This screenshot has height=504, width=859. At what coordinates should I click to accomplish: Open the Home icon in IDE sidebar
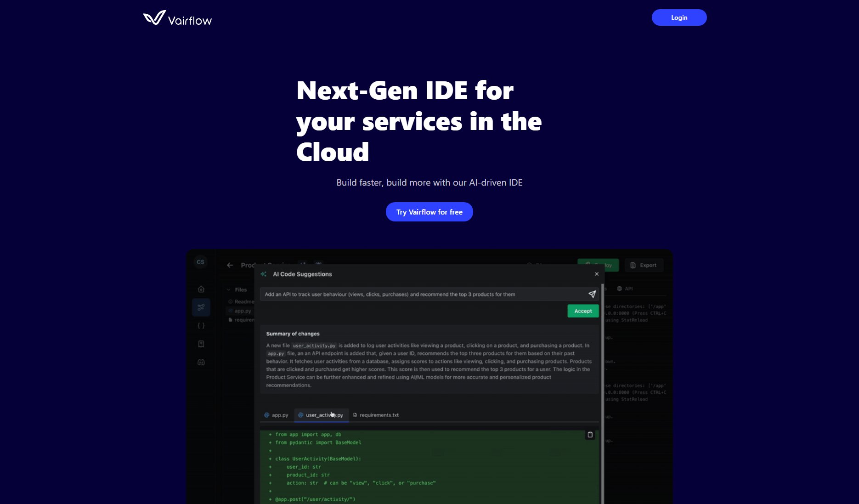pos(201,289)
